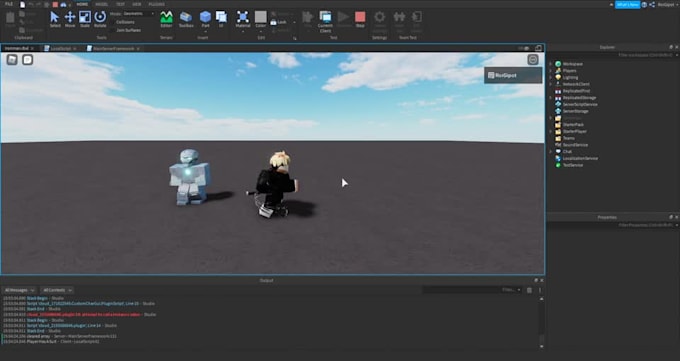Open the MainServerFramework document tab
Viewport: 680px width, 361px height.
point(113,49)
